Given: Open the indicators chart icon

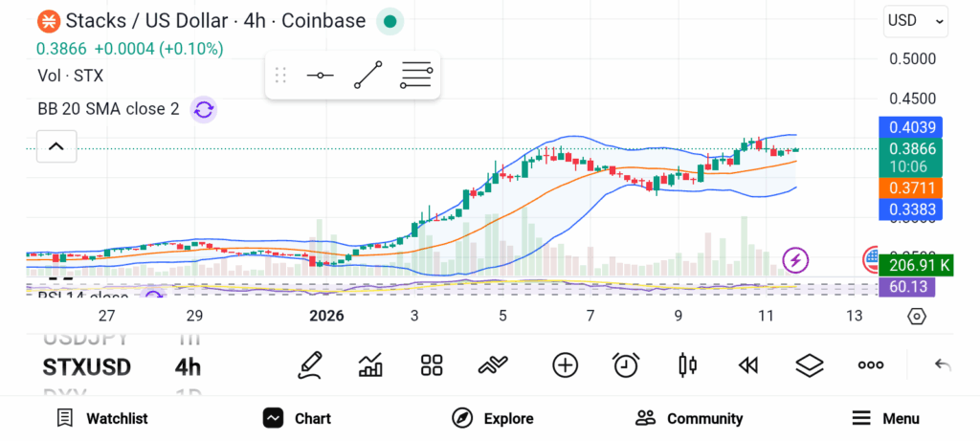Looking at the screenshot, I should [370, 364].
